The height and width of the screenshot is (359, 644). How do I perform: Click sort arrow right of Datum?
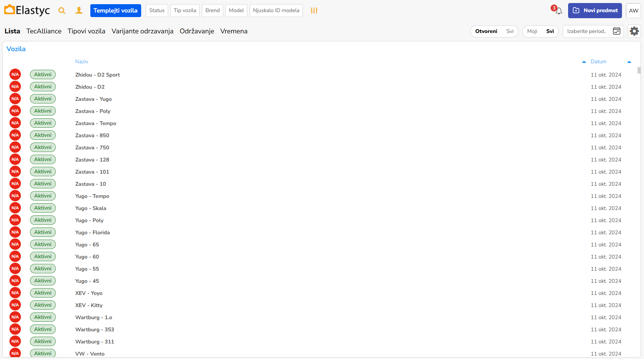pyautogui.click(x=629, y=62)
